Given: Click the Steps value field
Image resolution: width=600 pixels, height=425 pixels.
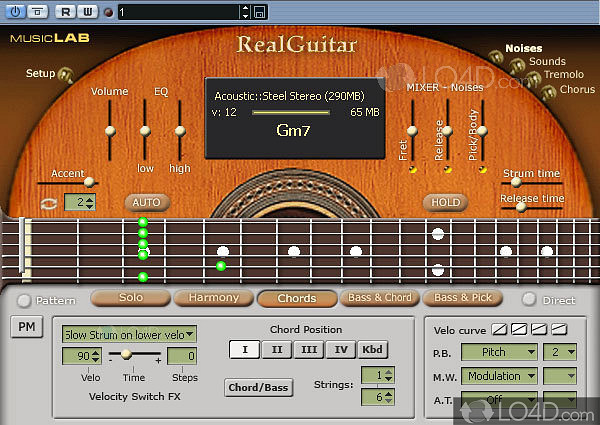Looking at the screenshot, I should (182, 356).
